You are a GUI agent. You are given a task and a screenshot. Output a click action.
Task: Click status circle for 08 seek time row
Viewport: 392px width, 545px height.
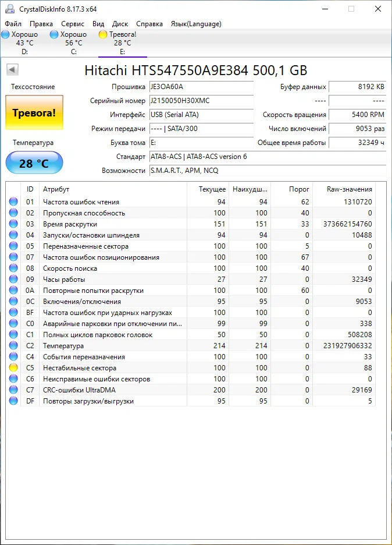(13, 268)
